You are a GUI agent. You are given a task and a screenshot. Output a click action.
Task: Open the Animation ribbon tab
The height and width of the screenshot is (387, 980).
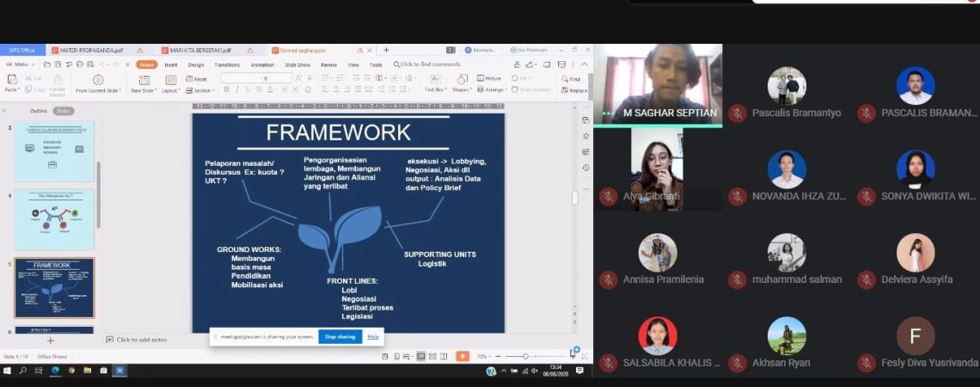click(x=262, y=64)
